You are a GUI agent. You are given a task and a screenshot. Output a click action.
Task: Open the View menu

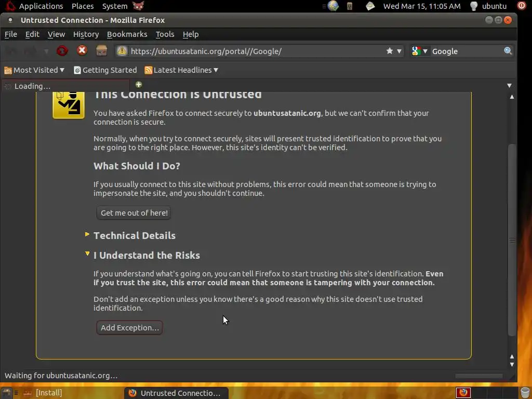[56, 34]
